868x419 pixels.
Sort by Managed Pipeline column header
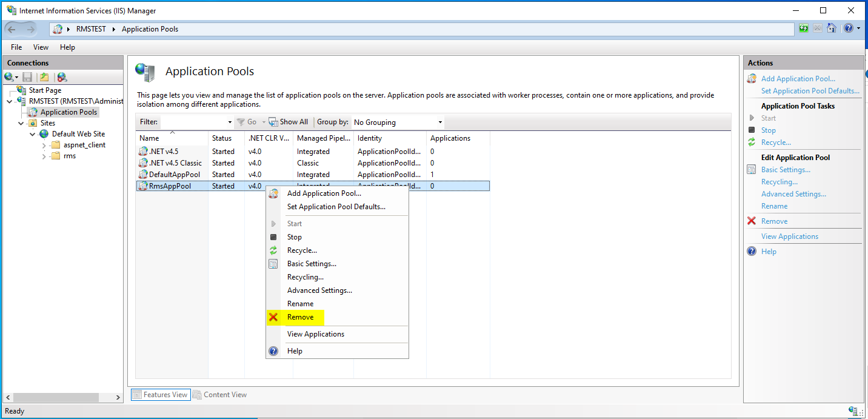tap(323, 138)
